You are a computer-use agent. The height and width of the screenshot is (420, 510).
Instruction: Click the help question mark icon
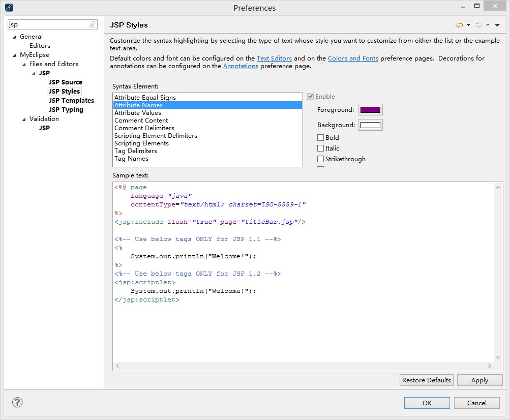tap(17, 402)
